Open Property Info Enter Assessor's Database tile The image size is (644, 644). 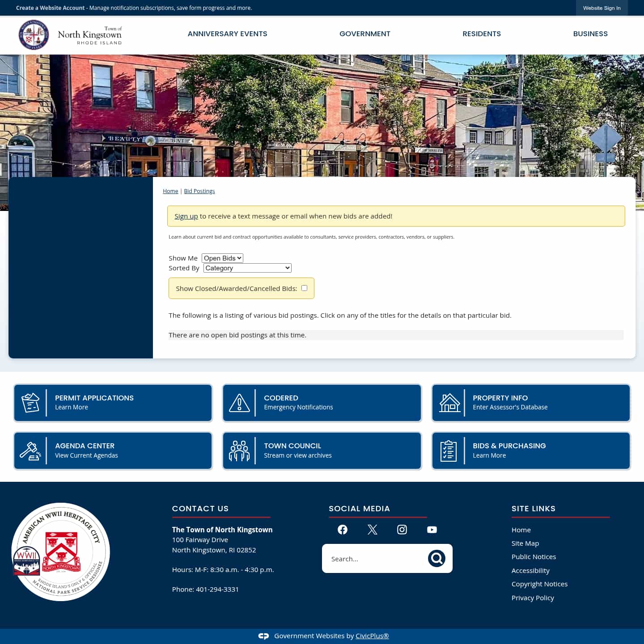pyautogui.click(x=531, y=403)
